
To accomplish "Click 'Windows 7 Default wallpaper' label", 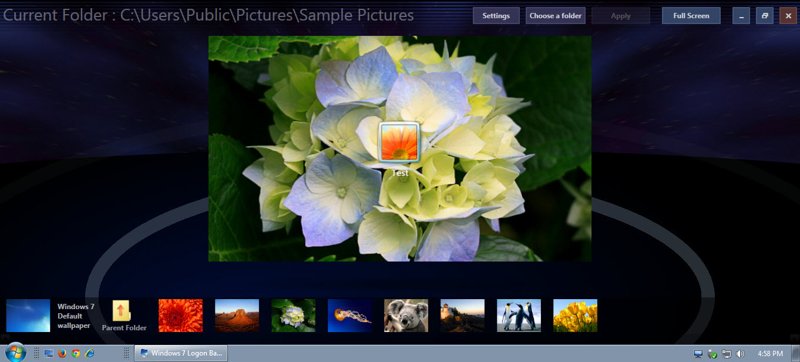I will point(76,316).
